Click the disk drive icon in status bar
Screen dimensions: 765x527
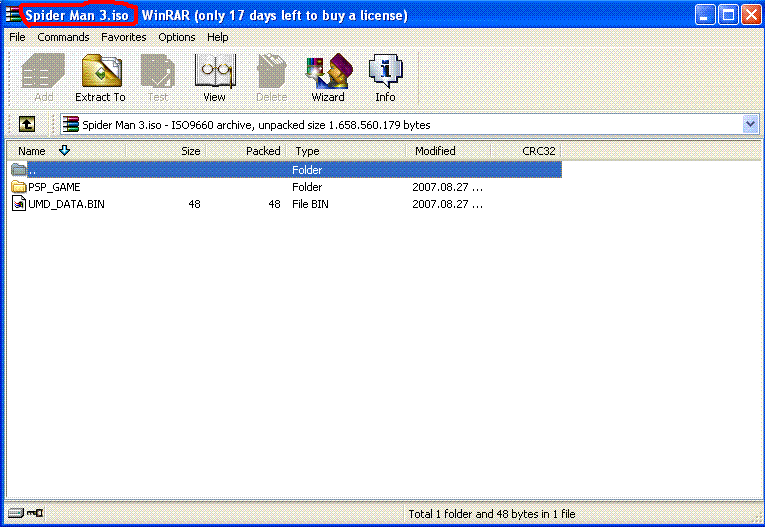pos(16,513)
